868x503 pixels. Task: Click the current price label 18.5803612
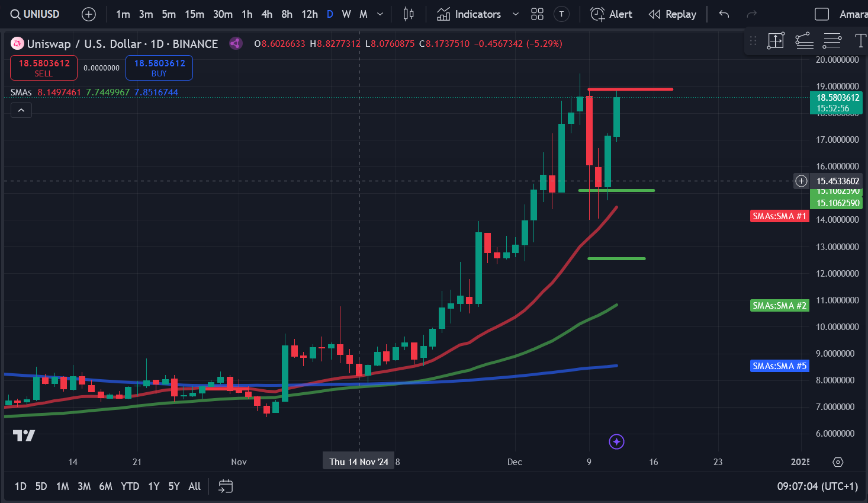click(x=836, y=103)
